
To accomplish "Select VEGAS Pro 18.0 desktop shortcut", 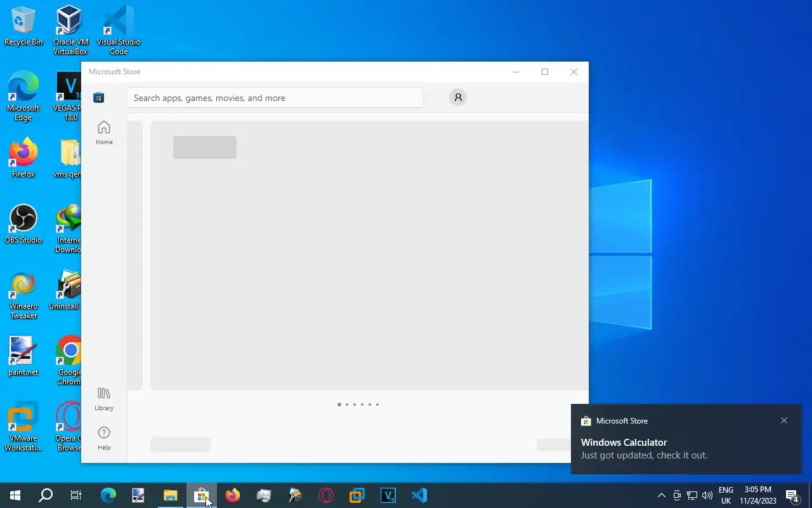I will click(67, 97).
